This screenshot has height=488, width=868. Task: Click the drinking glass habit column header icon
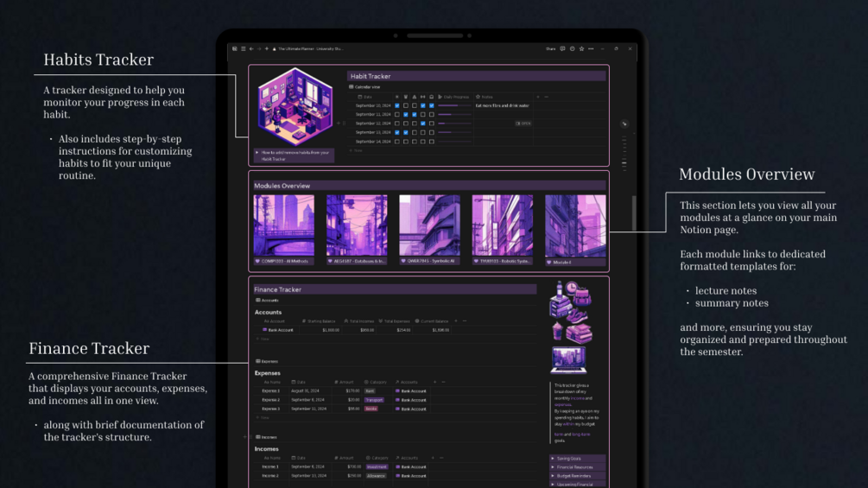pos(406,97)
